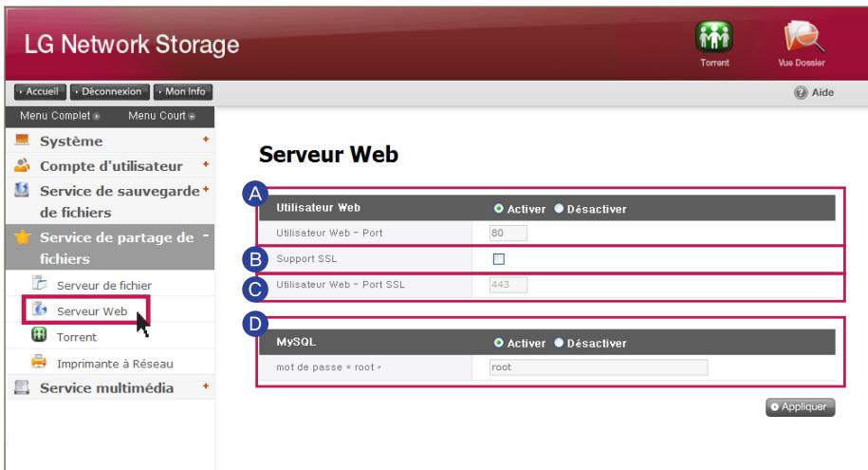Click the Mon Info button

[x=183, y=92]
